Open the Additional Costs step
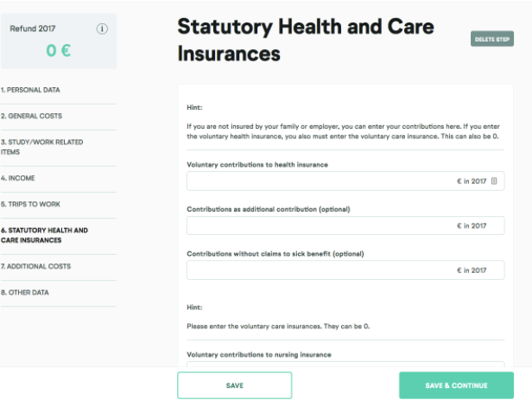This screenshot has width=532, height=400. [x=35, y=266]
